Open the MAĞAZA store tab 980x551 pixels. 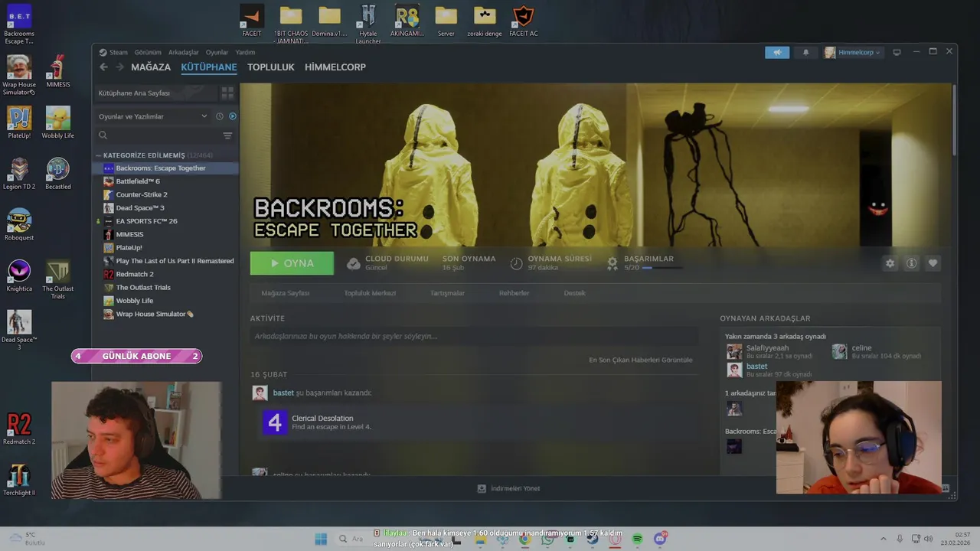[x=151, y=67]
